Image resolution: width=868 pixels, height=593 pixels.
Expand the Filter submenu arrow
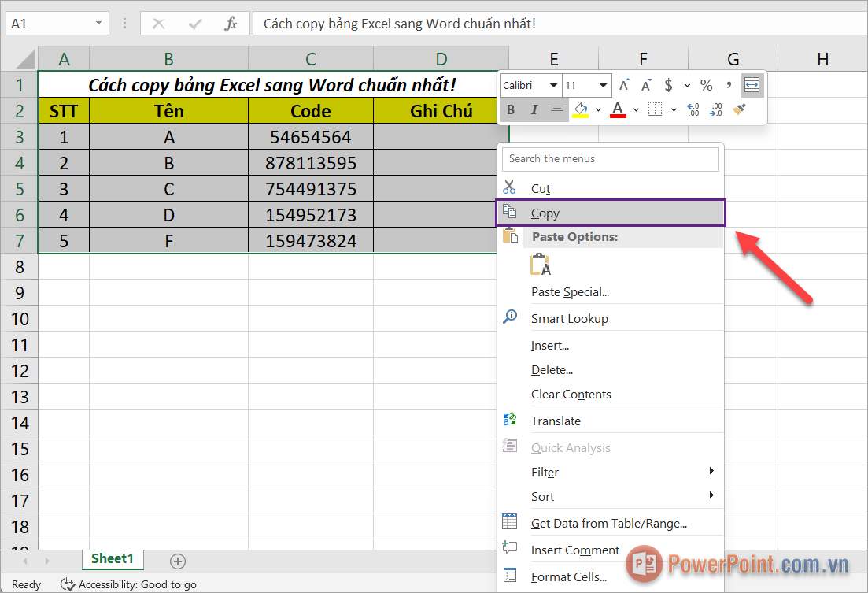point(712,470)
